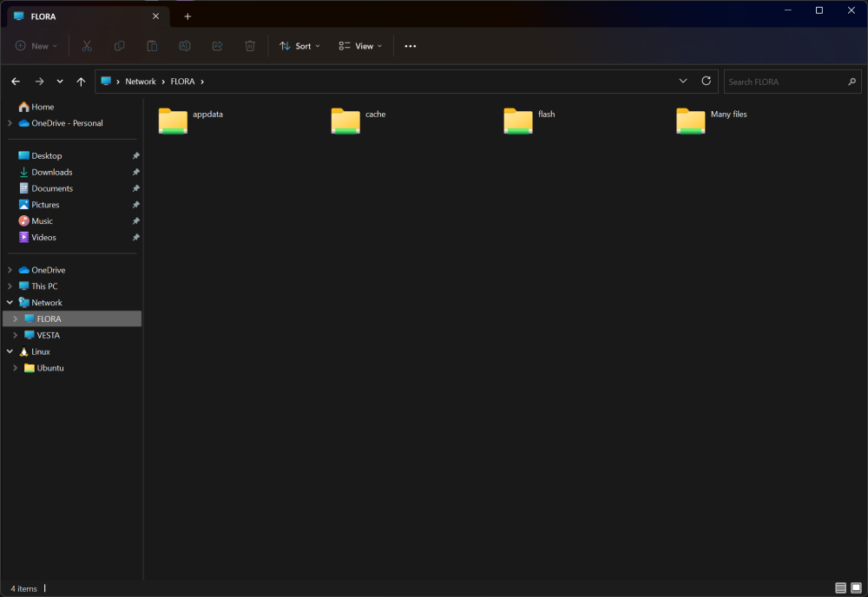Click the pin icon beside Desktop
Viewport: 868px width, 597px height.
tap(135, 156)
